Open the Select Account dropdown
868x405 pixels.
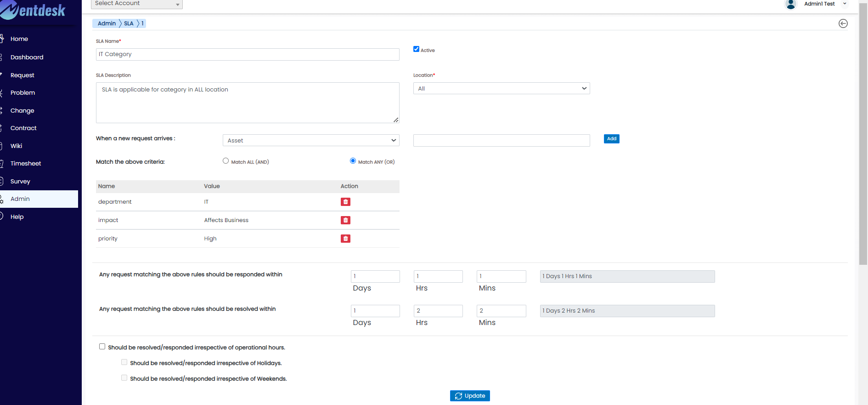point(137,4)
